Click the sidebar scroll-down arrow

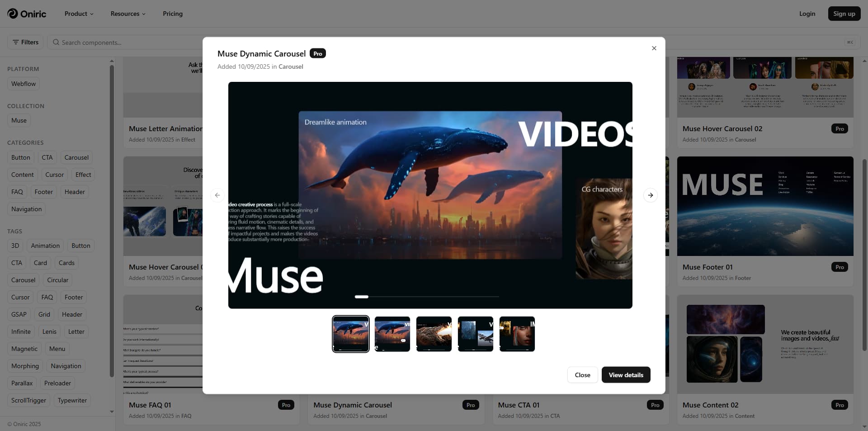tap(112, 412)
